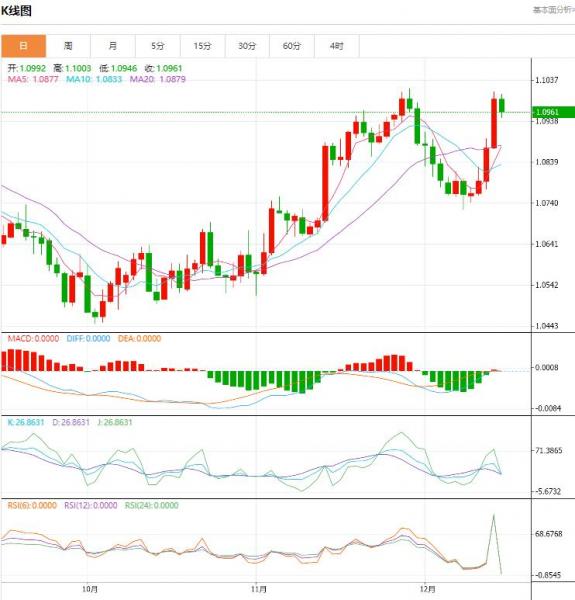
Task: Click the 12月 date axis marker
Action: 428,589
